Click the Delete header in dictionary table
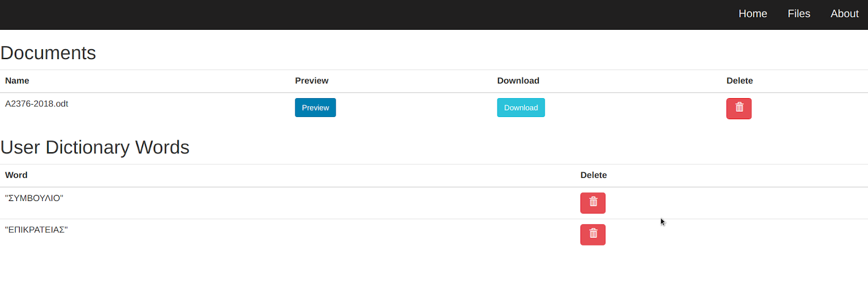The image size is (868, 291). (x=593, y=175)
